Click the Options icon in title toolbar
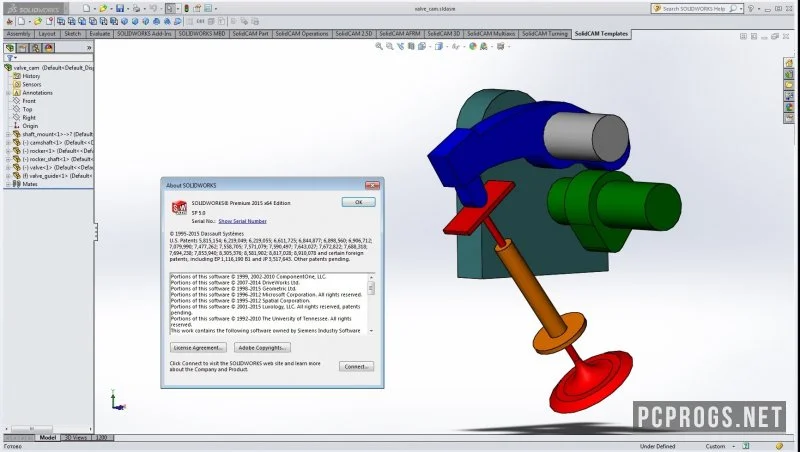This screenshot has height=452, width=800. coord(208,8)
